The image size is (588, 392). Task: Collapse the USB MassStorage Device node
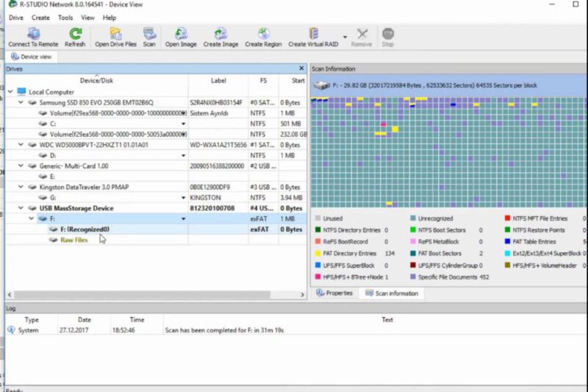(21, 208)
